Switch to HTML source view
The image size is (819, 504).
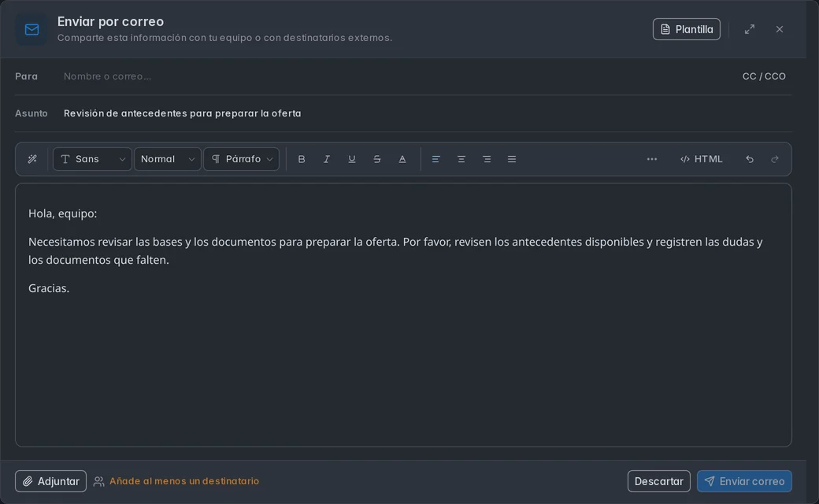(701, 159)
